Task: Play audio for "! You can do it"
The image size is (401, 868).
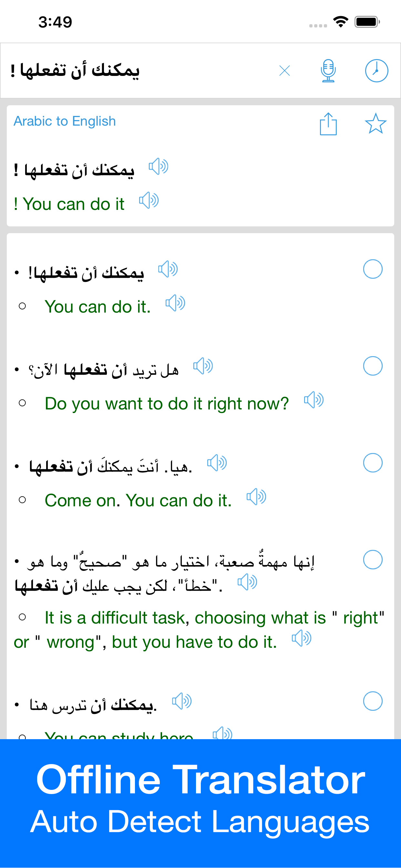Action: click(149, 201)
